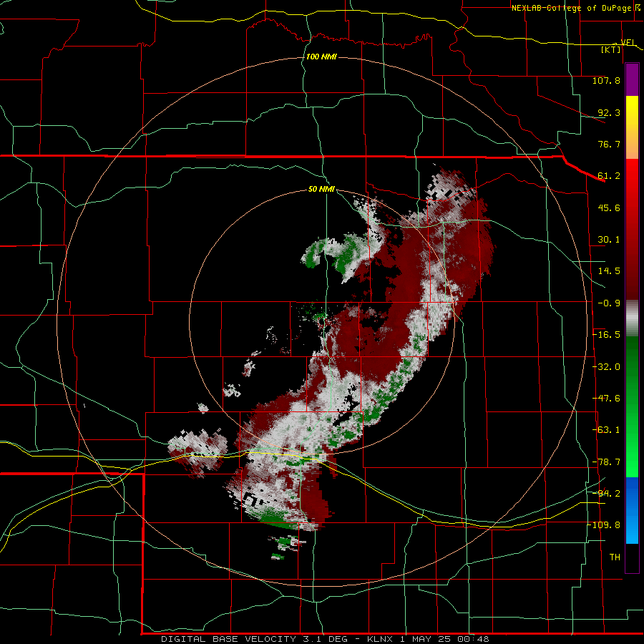The height and width of the screenshot is (644, 644).
Task: Click the 'DIGITAL BASE VELOCITY 3.1 DEG' caption
Action: 254,639
